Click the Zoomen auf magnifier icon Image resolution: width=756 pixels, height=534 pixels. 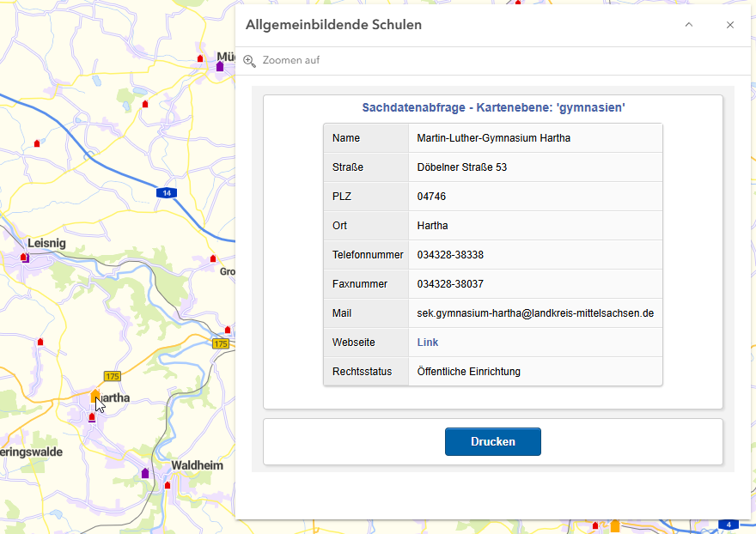tap(249, 60)
